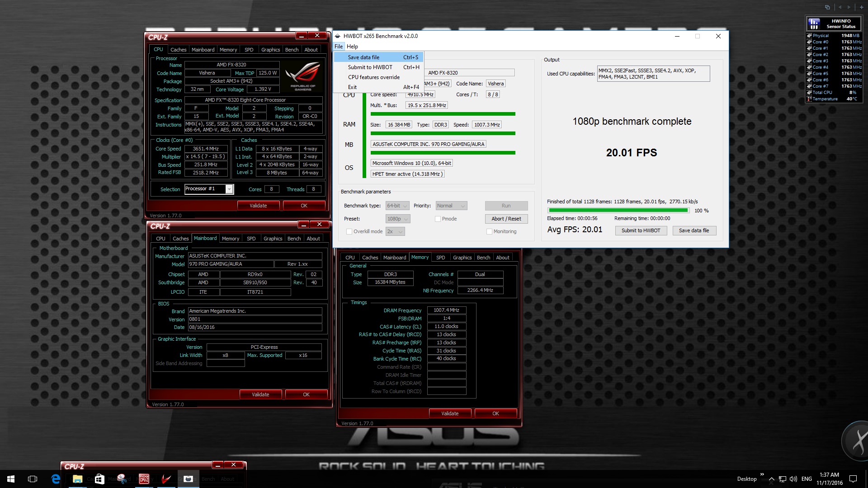
Task: Choose Exit from the File menu
Action: [378, 87]
